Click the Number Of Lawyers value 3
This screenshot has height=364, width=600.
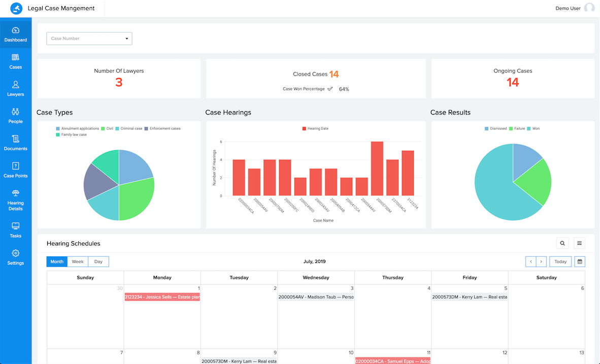[x=119, y=82]
